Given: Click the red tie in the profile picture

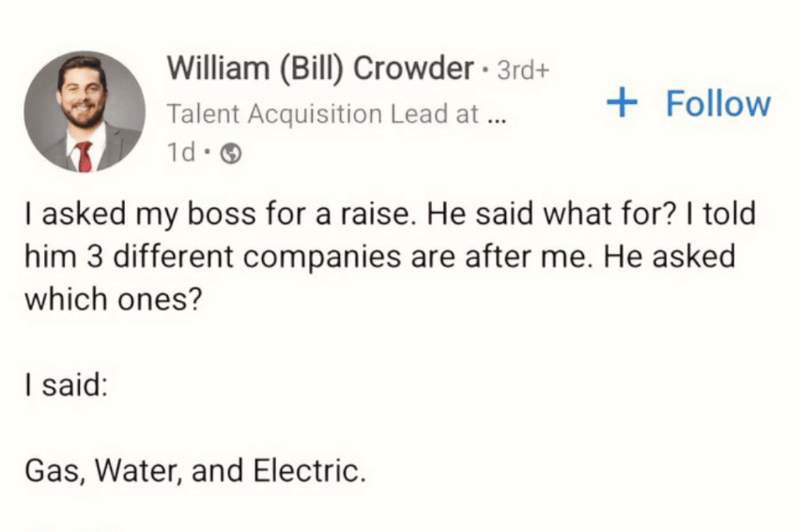Looking at the screenshot, I should [85, 156].
